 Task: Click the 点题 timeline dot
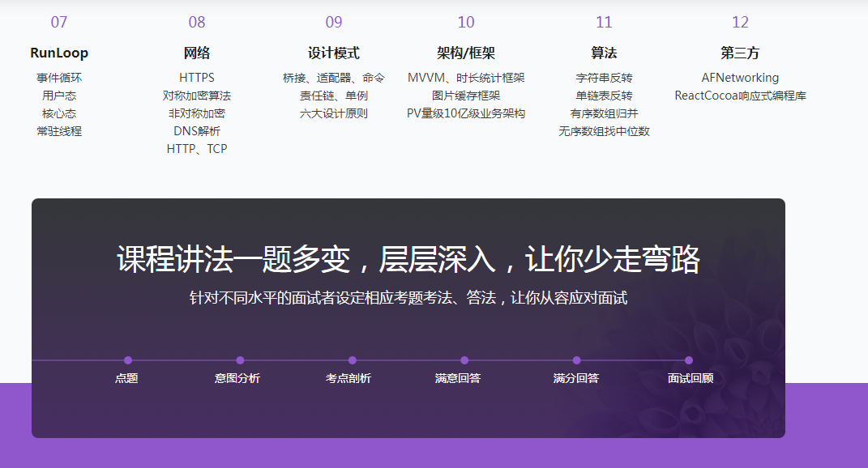(x=128, y=360)
